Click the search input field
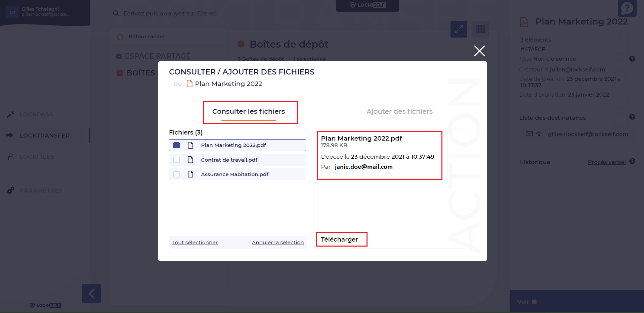The height and width of the screenshot is (313, 644). pos(170,13)
